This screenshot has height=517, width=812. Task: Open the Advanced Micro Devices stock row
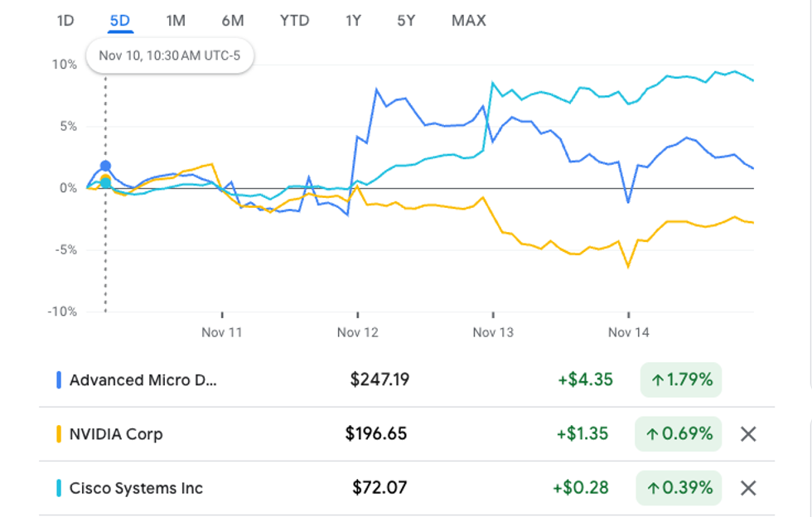click(143, 380)
